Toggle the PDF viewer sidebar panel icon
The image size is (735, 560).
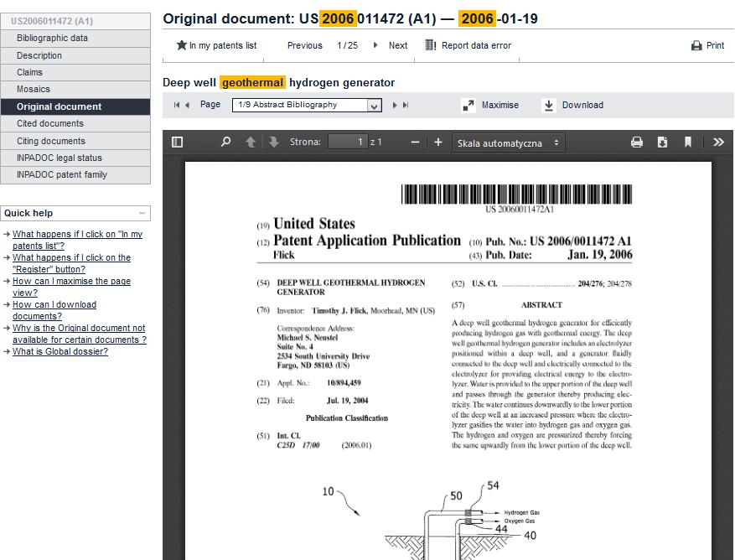177,142
